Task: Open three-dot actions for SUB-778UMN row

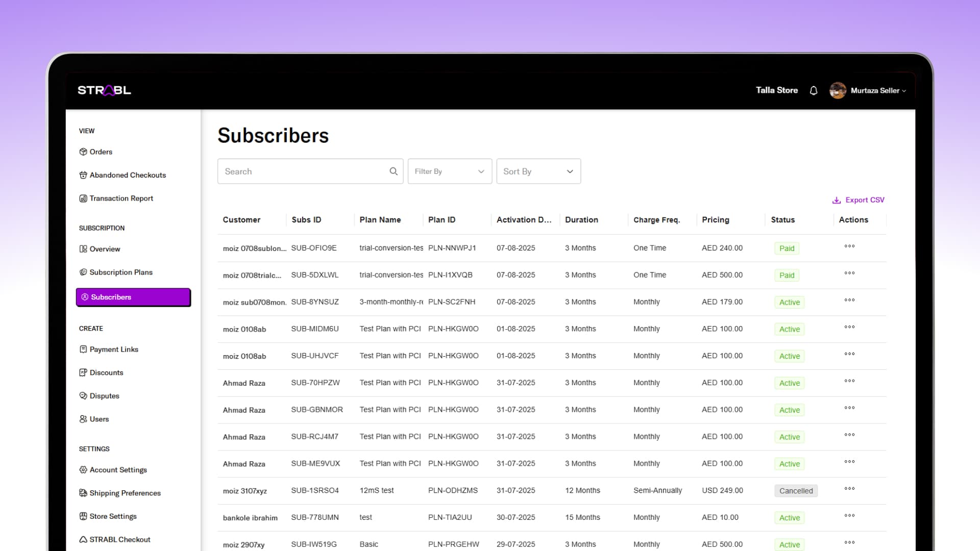Action: 849,516
